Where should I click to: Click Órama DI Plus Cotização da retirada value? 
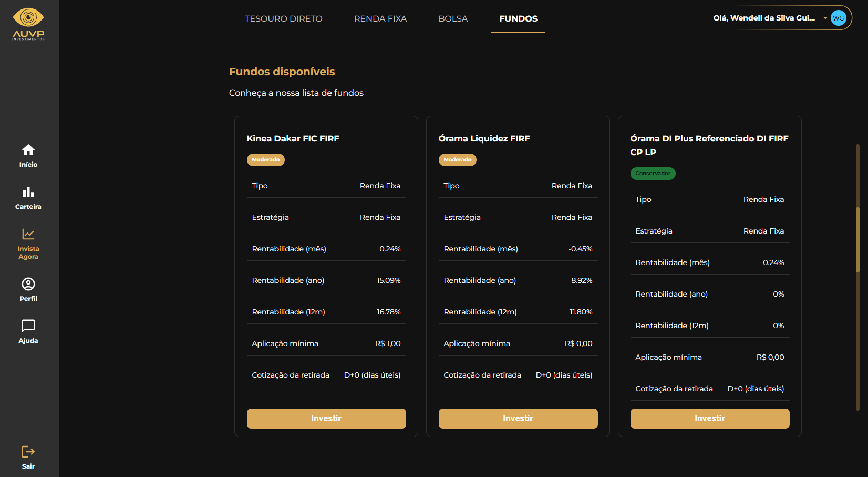point(756,389)
